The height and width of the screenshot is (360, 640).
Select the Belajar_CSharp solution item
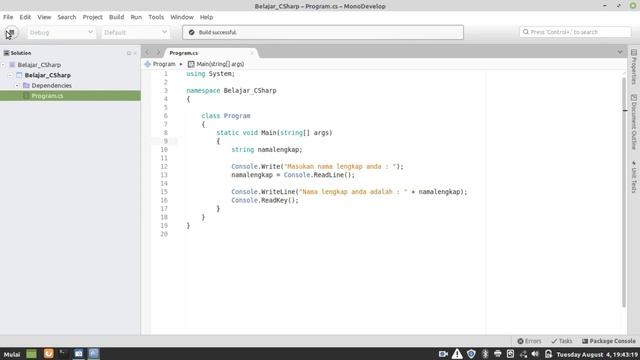tap(39, 65)
